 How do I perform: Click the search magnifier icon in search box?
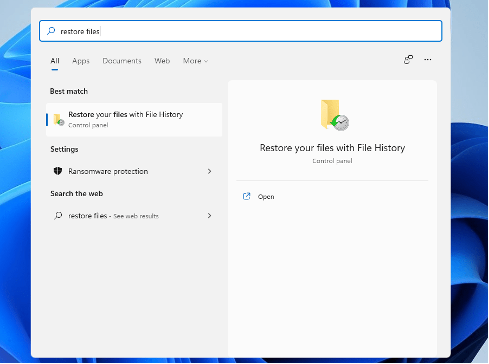[51, 31]
